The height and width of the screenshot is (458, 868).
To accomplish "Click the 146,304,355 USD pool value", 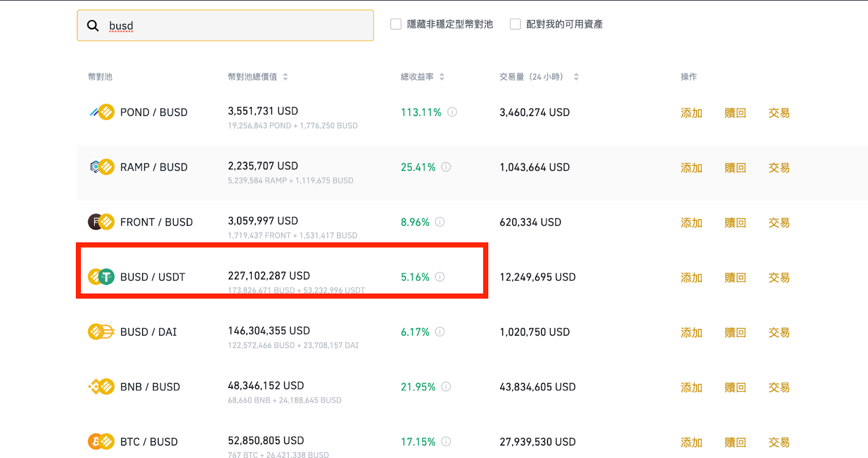I will point(269,330).
